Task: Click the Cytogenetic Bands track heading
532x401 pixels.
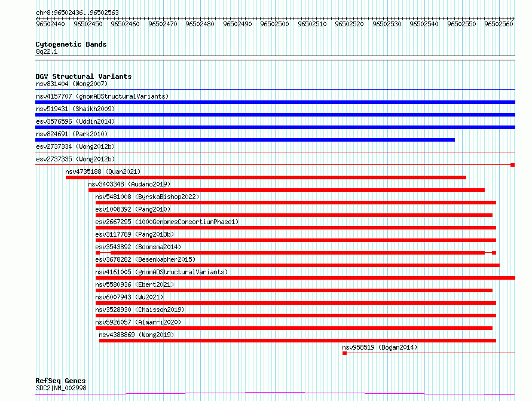Action: [71, 44]
